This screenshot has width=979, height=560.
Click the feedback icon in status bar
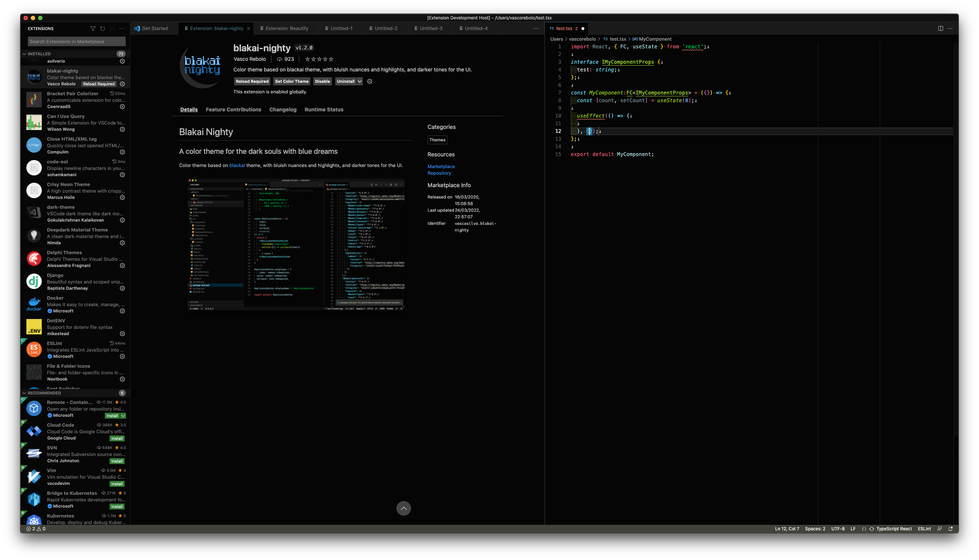pyautogui.click(x=939, y=529)
